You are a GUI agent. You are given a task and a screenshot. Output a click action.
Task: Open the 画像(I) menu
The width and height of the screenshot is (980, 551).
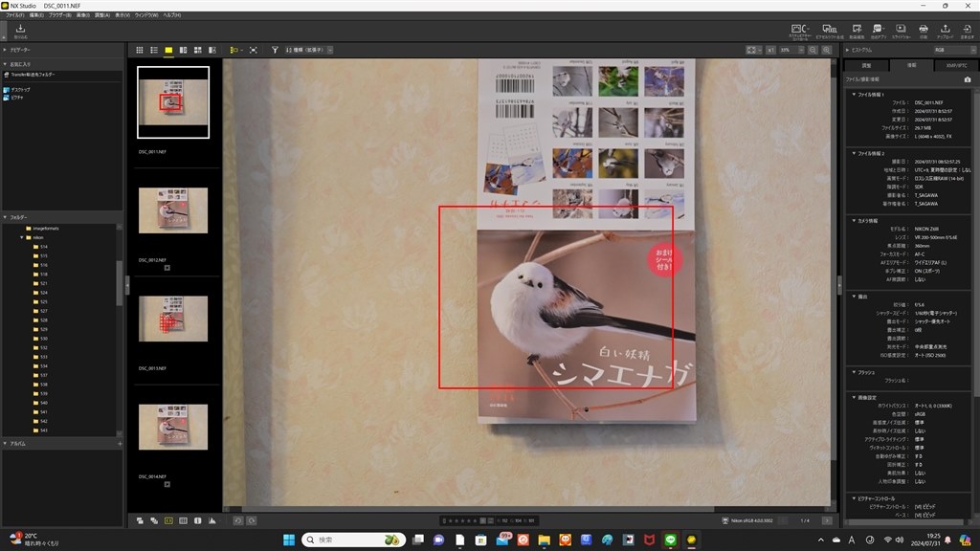[x=82, y=15]
